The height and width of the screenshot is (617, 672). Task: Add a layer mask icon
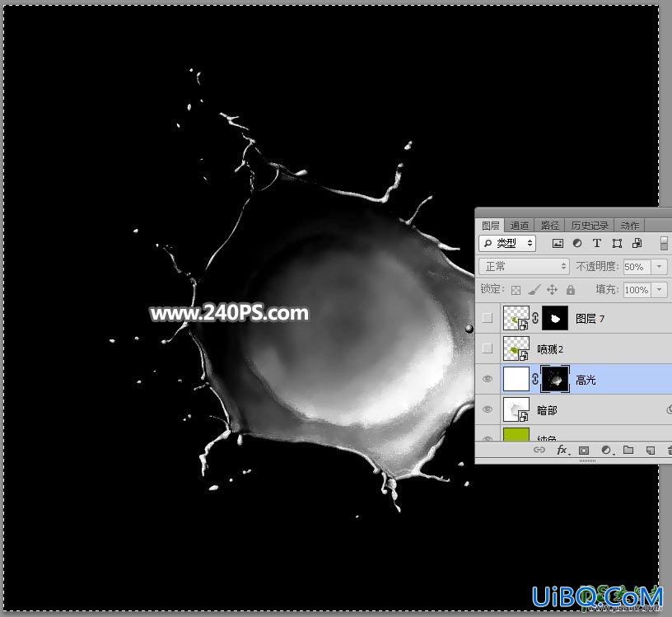click(x=583, y=451)
